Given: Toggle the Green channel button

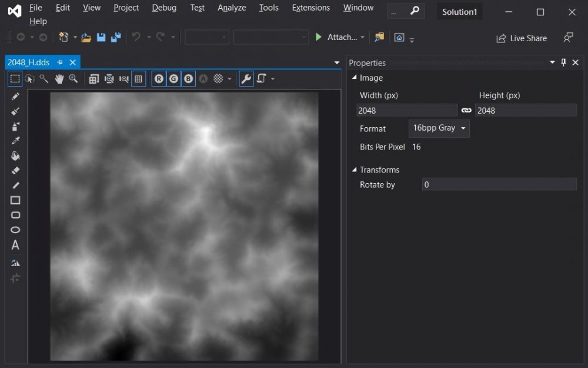Looking at the screenshot, I should click(173, 79).
